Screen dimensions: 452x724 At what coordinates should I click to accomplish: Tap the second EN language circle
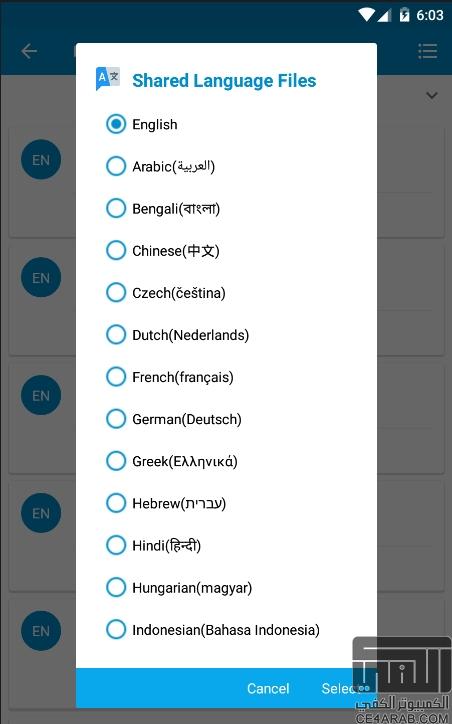tap(41, 278)
